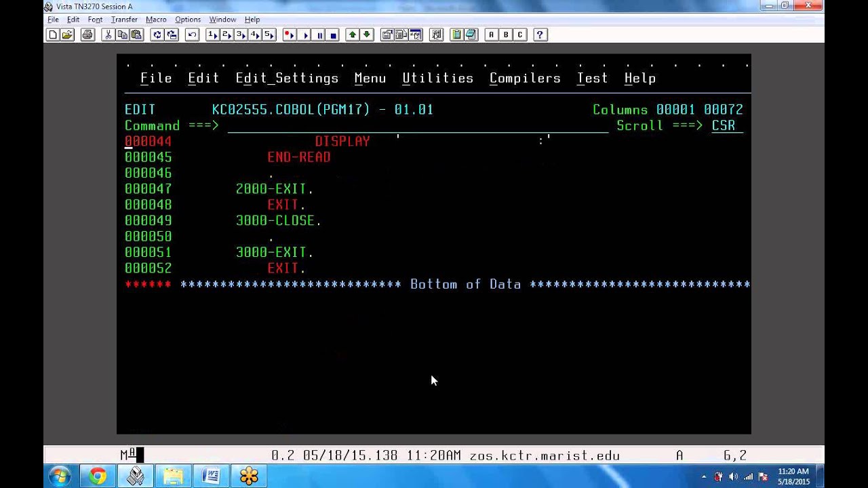
Task: Click the volume speaker tray icon
Action: [x=733, y=477]
